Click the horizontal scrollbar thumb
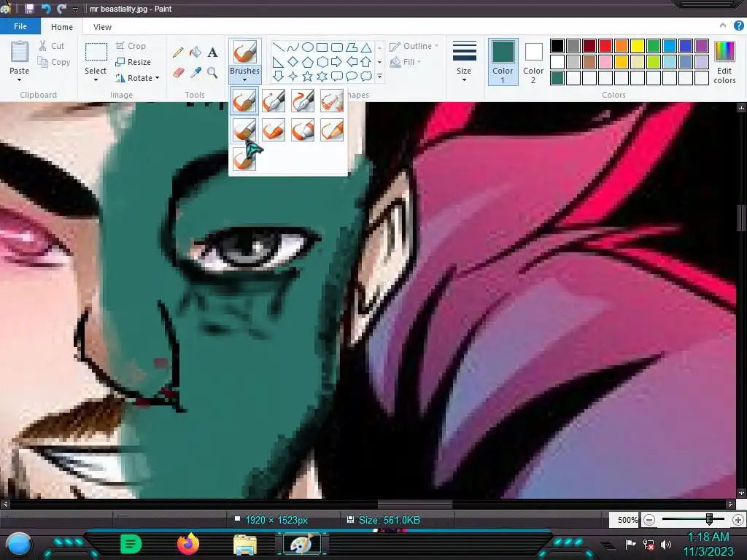The image size is (747, 560). [x=415, y=504]
